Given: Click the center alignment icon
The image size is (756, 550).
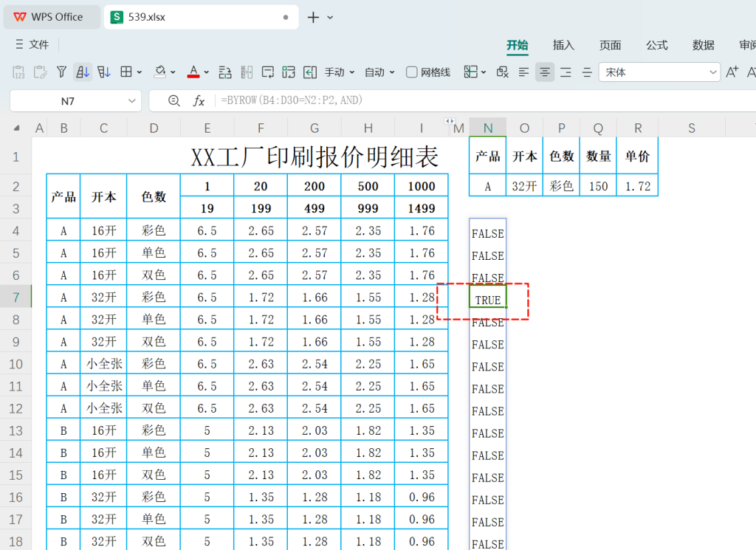Looking at the screenshot, I should [544, 72].
